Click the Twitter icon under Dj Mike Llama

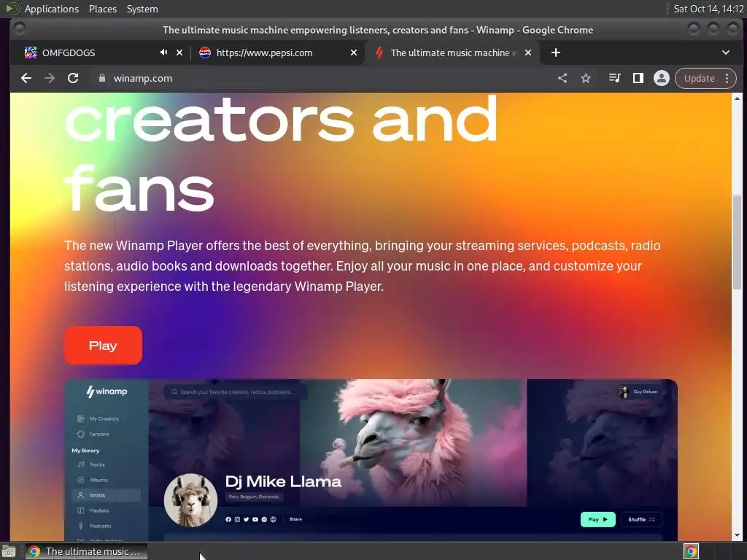[247, 519]
